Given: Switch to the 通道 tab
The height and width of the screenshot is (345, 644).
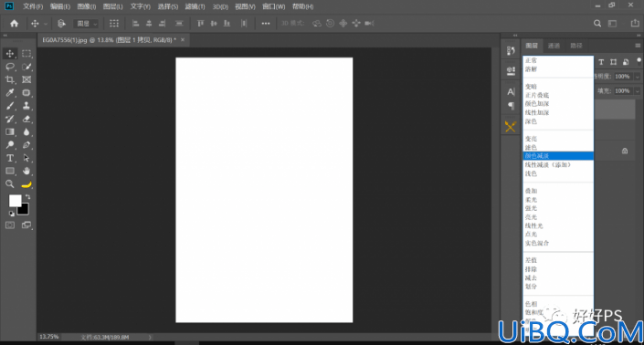Looking at the screenshot, I should click(x=554, y=46).
